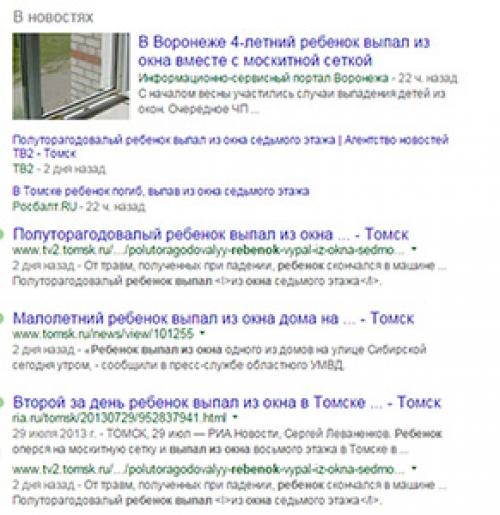Open result 'Второй за день ребенок выпал из окна'
The width and height of the screenshot is (500, 515).
(x=227, y=402)
